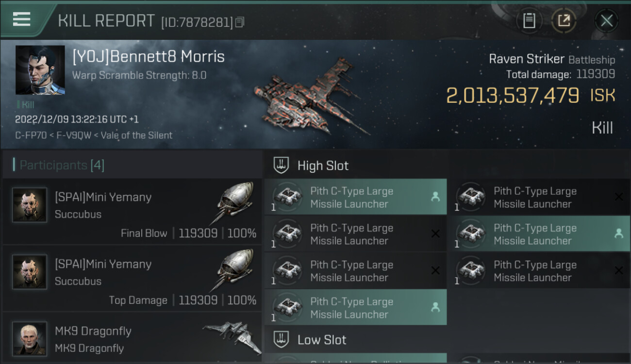Click the High Slot shield icon
This screenshot has width=631, height=364.
282,165
